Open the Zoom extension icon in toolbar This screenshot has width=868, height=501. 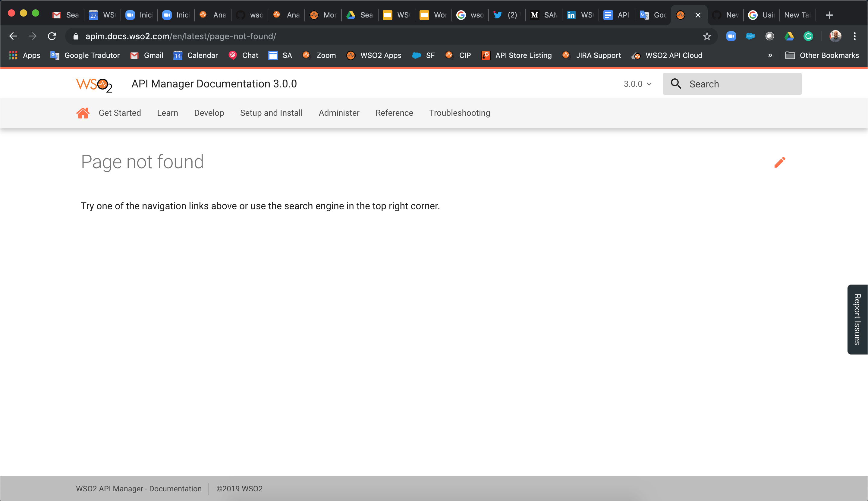tap(731, 36)
